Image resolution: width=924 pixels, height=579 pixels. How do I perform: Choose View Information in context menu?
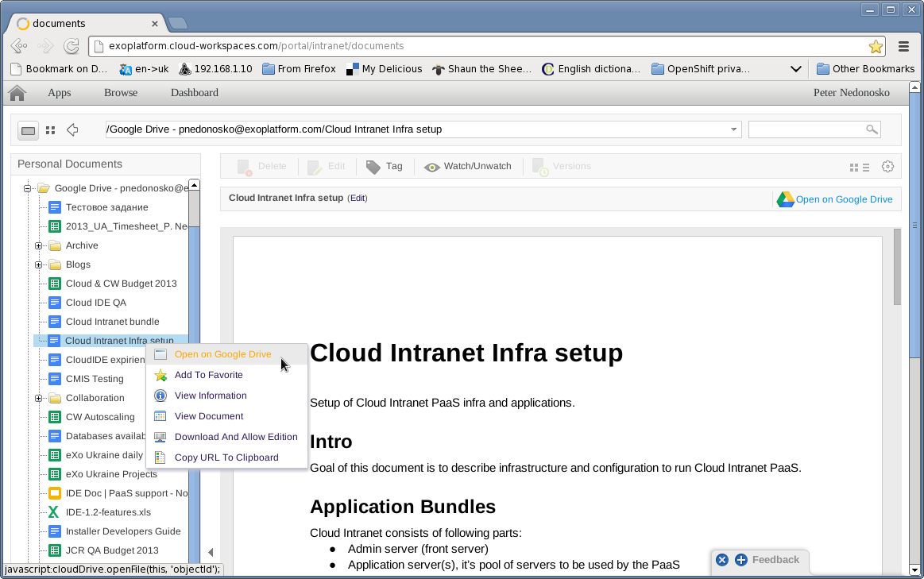click(x=227, y=396)
